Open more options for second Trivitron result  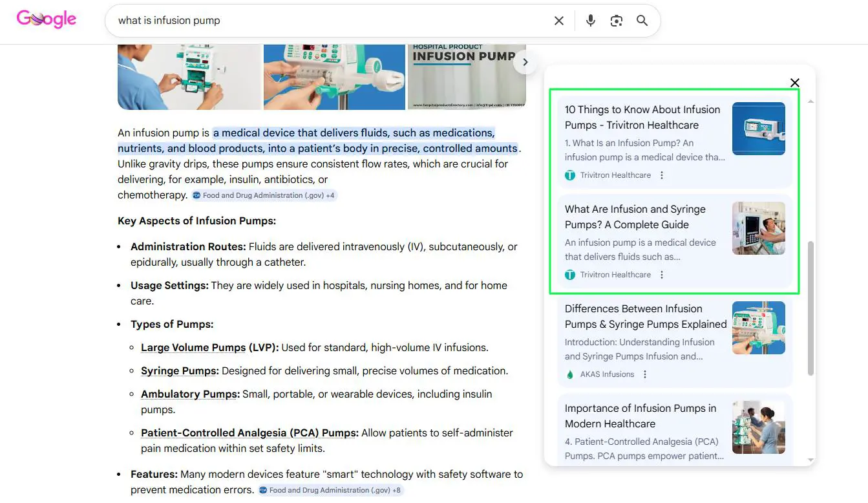tap(662, 275)
